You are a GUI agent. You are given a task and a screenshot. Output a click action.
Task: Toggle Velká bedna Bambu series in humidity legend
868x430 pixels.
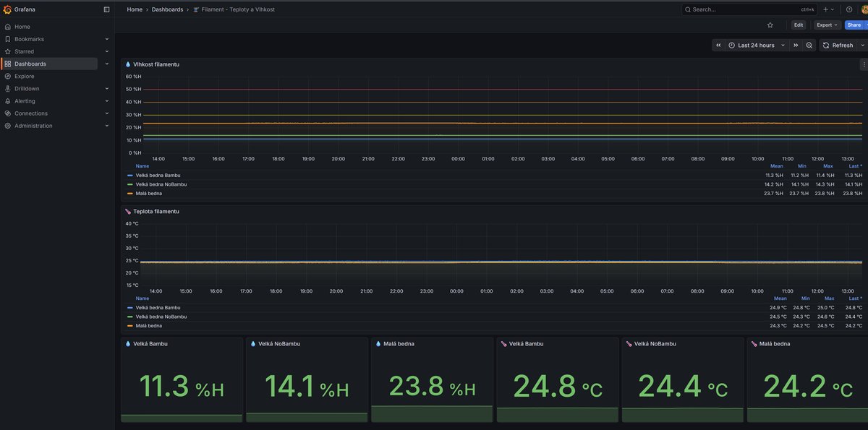[x=158, y=175]
